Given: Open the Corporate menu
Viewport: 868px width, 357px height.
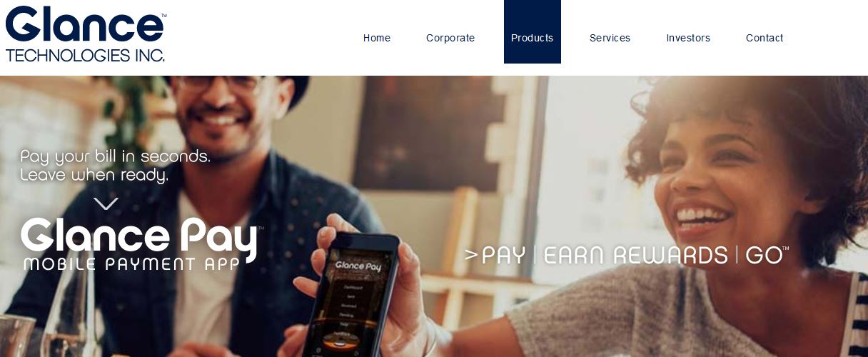Looking at the screenshot, I should click(x=450, y=38).
